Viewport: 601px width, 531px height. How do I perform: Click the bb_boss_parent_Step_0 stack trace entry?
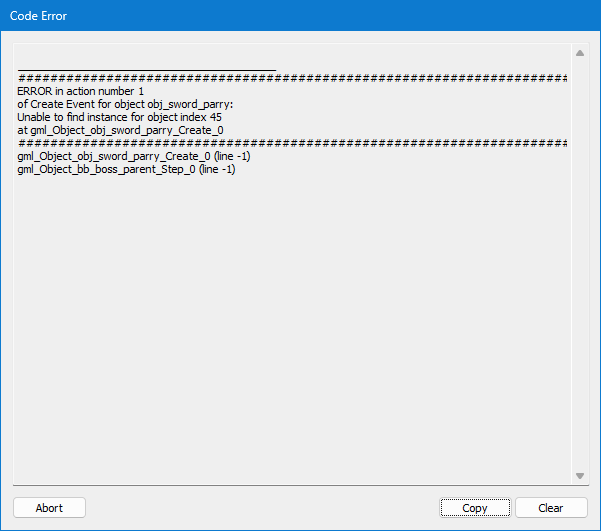coord(126,169)
